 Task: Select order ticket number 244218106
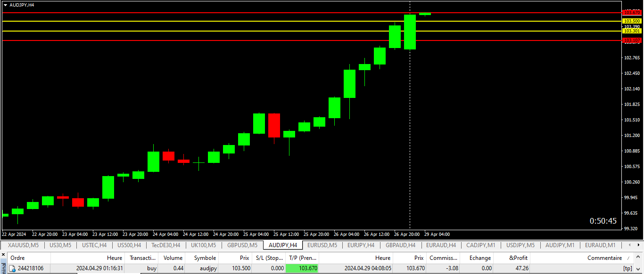pyautogui.click(x=31, y=268)
